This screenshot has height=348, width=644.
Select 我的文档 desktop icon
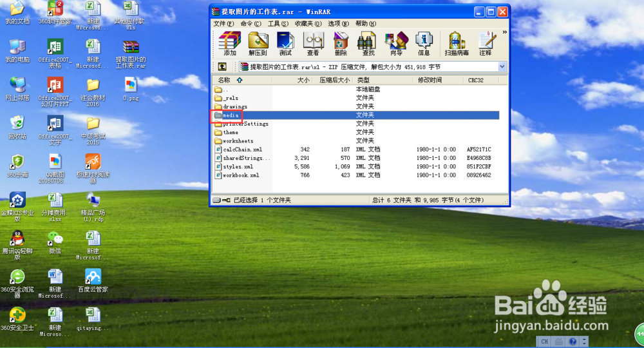[x=17, y=12]
